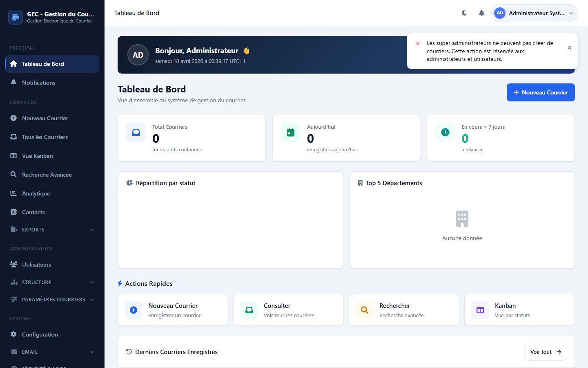Click the orange Rechercher quick action icon
Image resolution: width=588 pixels, height=368 pixels.
tap(365, 310)
